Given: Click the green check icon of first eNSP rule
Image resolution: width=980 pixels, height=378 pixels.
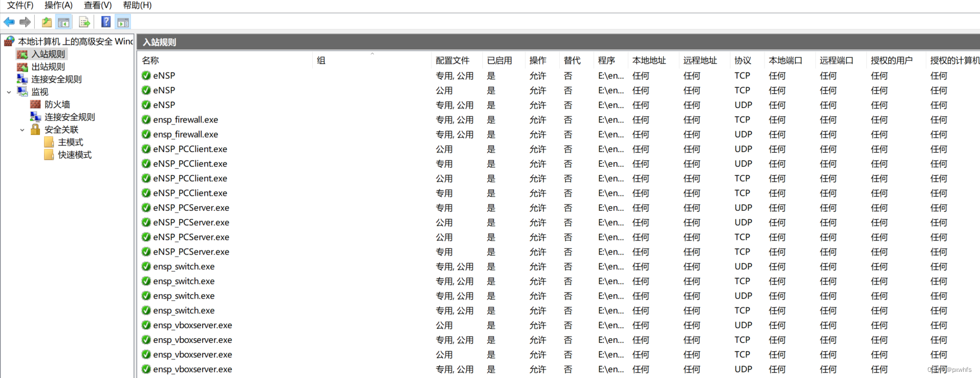Looking at the screenshot, I should coord(146,75).
